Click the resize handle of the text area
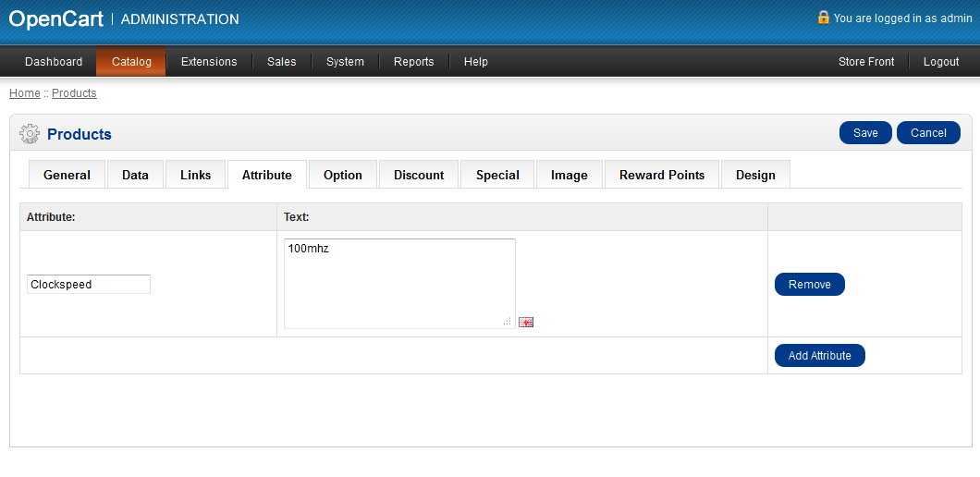Screen dimensions: 980x477 [x=507, y=321]
